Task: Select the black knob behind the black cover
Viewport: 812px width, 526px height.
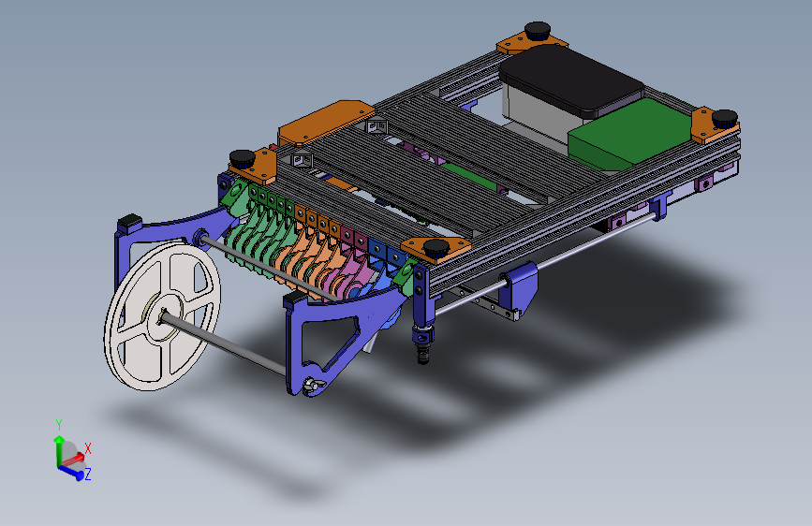Action: 538,31
